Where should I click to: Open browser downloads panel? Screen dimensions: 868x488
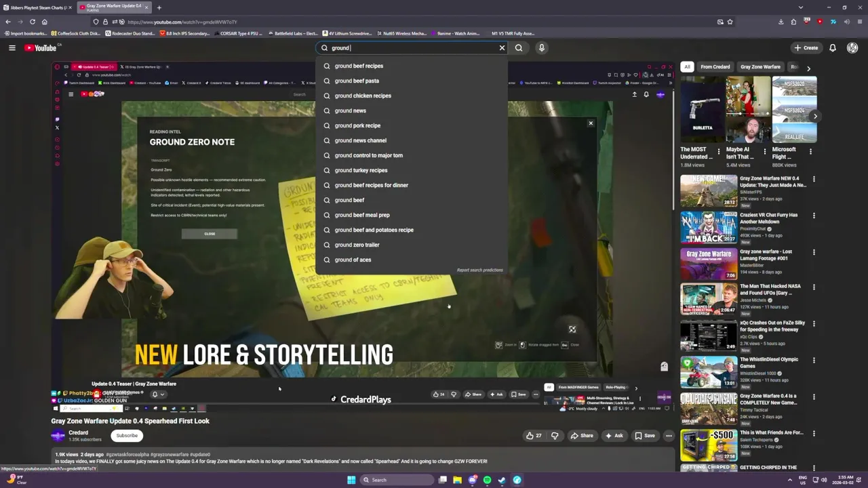pyautogui.click(x=781, y=22)
